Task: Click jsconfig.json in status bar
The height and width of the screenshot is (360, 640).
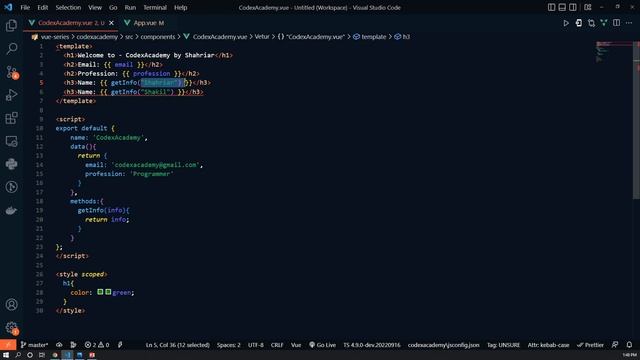Action: (x=443, y=345)
